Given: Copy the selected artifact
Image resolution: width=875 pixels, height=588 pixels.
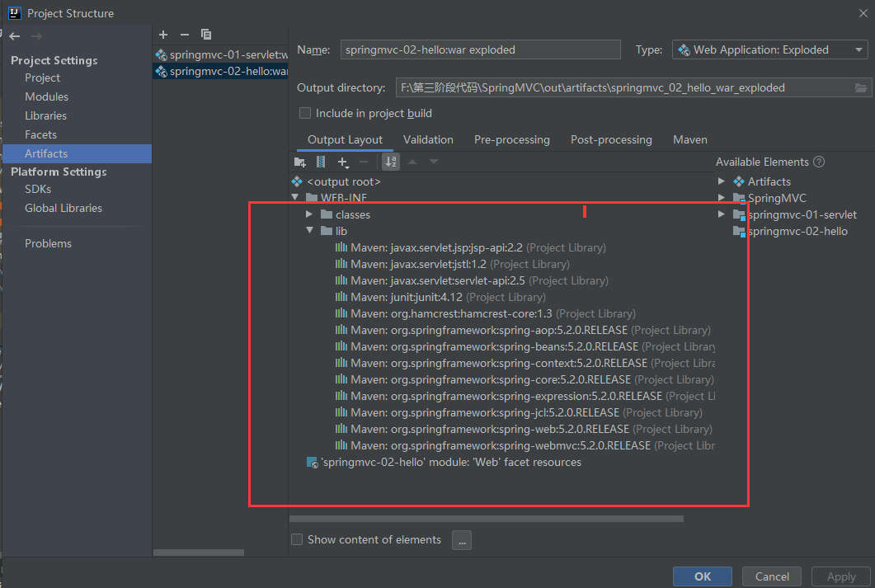Looking at the screenshot, I should coord(206,35).
